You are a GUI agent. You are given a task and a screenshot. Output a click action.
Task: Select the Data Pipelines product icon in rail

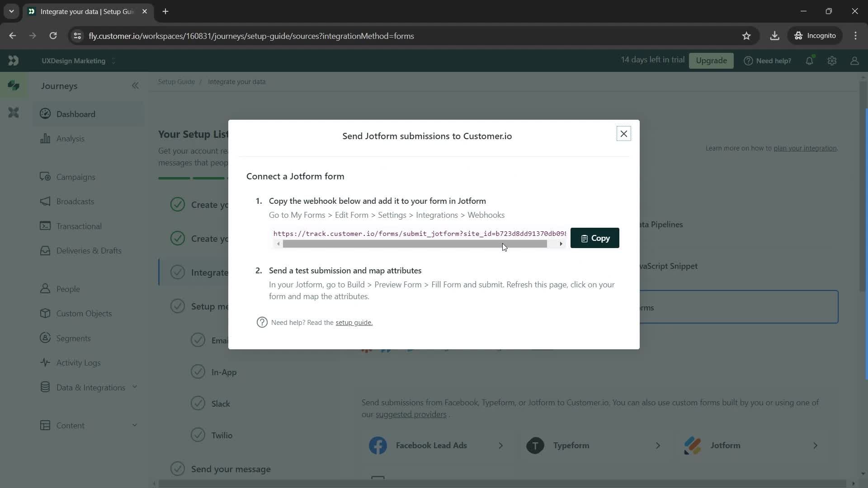(14, 112)
